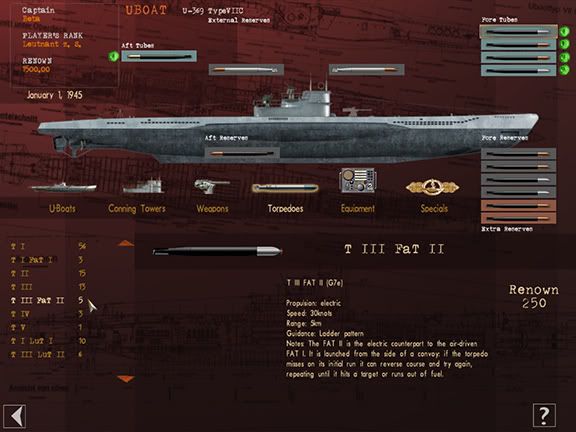Toggle the green indicator of the first fore tube

tap(564, 32)
